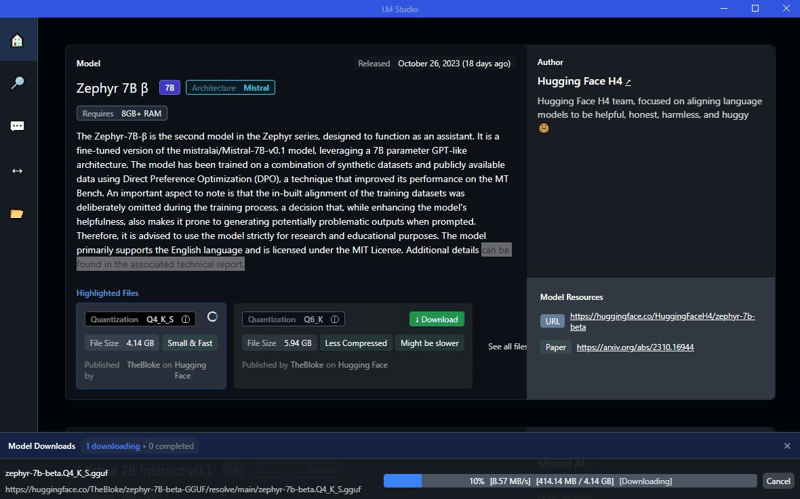The image size is (800, 499).
Task: Open the Search models sidebar icon
Action: pyautogui.click(x=17, y=84)
